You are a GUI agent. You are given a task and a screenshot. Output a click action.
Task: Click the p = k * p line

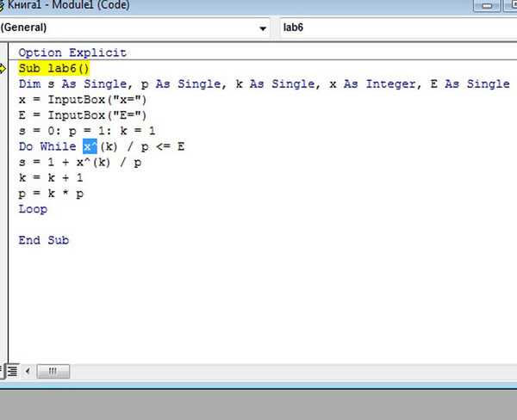[x=51, y=194]
